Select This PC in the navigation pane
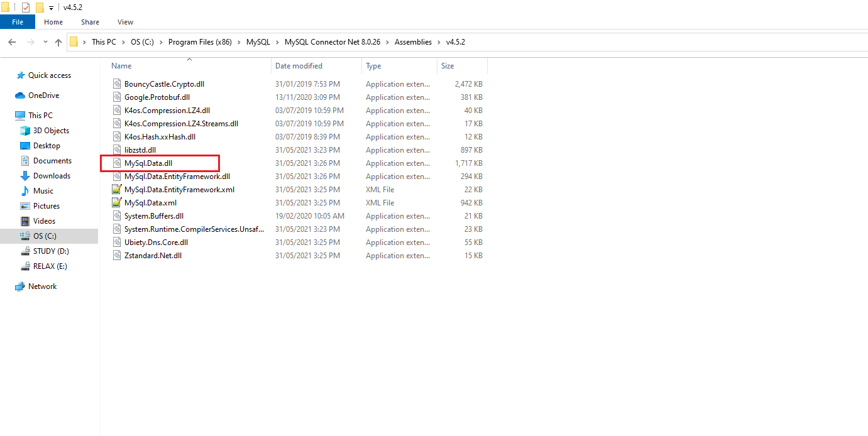 40,116
